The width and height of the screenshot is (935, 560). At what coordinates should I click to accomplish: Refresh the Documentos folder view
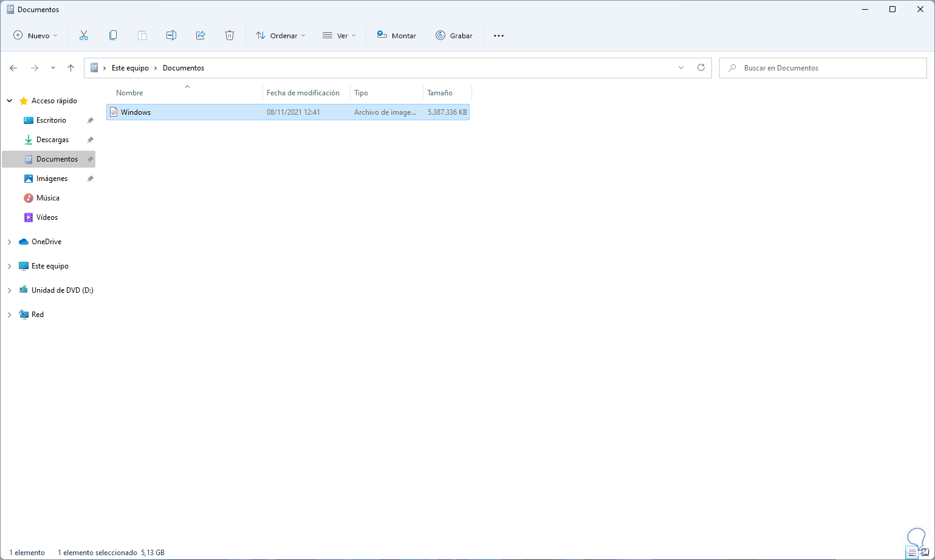point(701,67)
